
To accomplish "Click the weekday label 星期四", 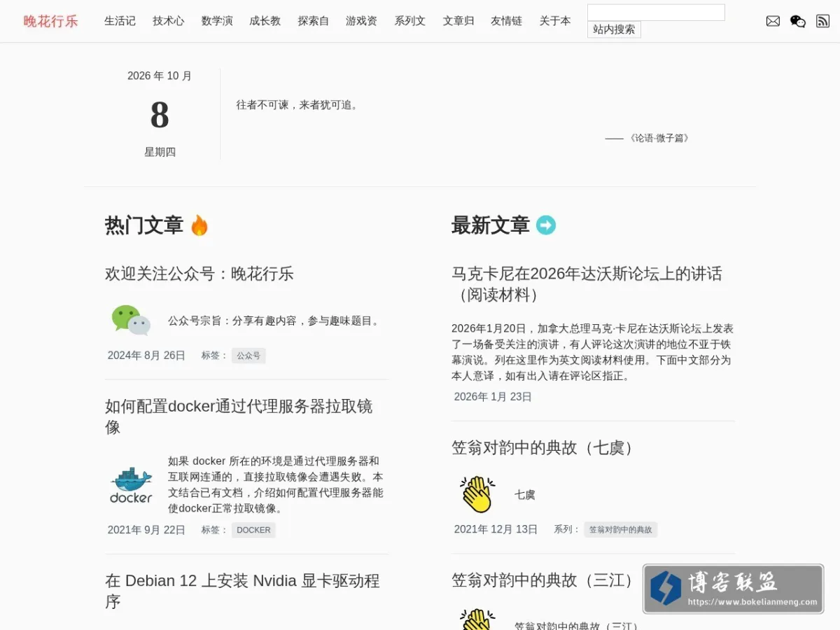I will coord(160,152).
